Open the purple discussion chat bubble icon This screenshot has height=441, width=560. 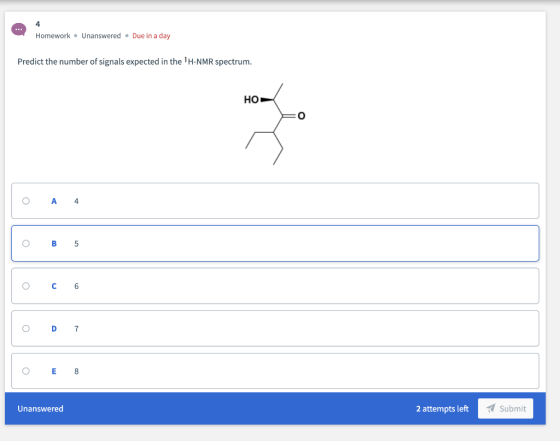(19, 29)
